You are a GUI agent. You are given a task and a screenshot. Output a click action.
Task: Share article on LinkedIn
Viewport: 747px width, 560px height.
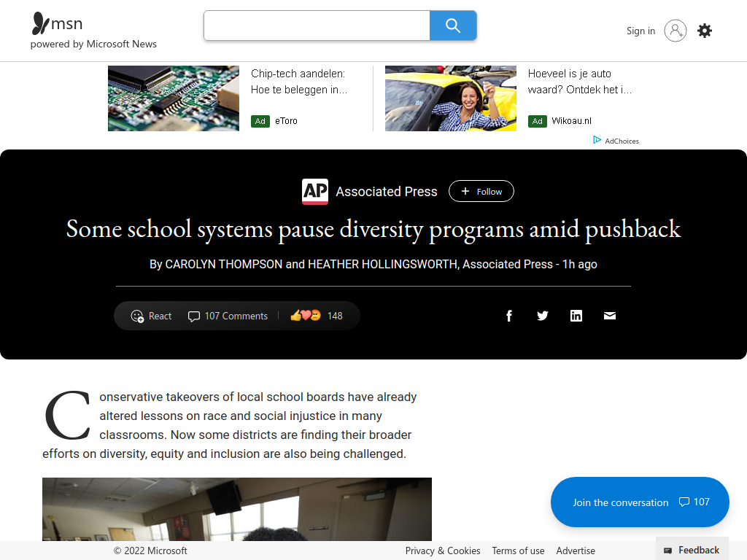coord(576,316)
